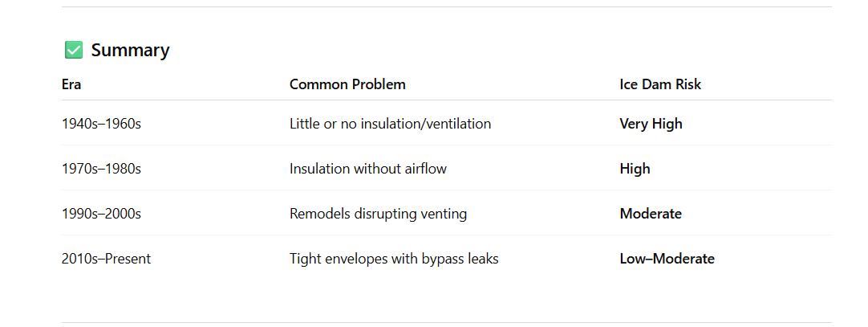
Task: Click the bold High risk value for 1970s–1980s
Action: [635, 169]
